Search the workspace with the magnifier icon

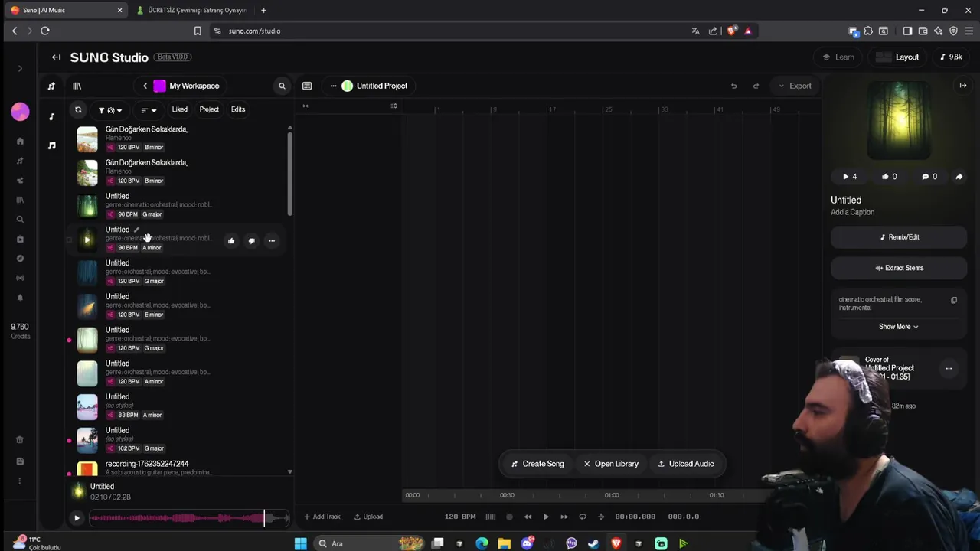282,86
